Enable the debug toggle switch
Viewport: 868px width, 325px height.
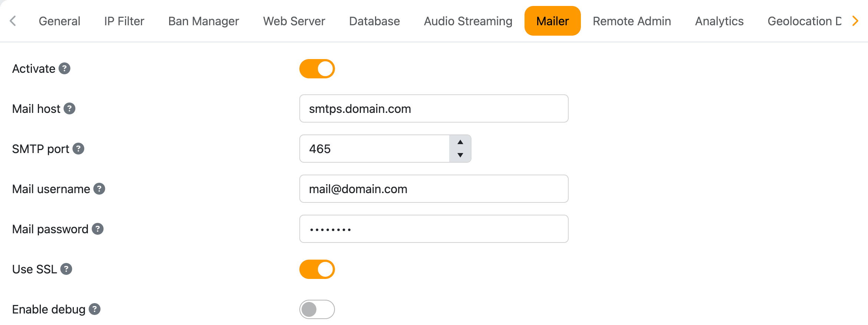pyautogui.click(x=317, y=309)
